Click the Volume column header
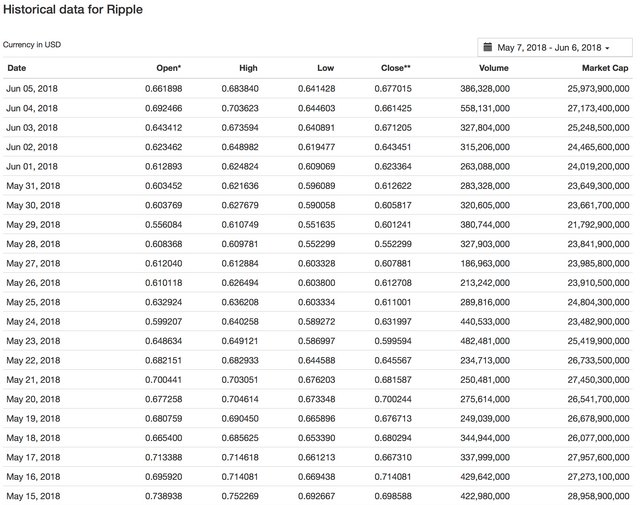 (x=493, y=68)
